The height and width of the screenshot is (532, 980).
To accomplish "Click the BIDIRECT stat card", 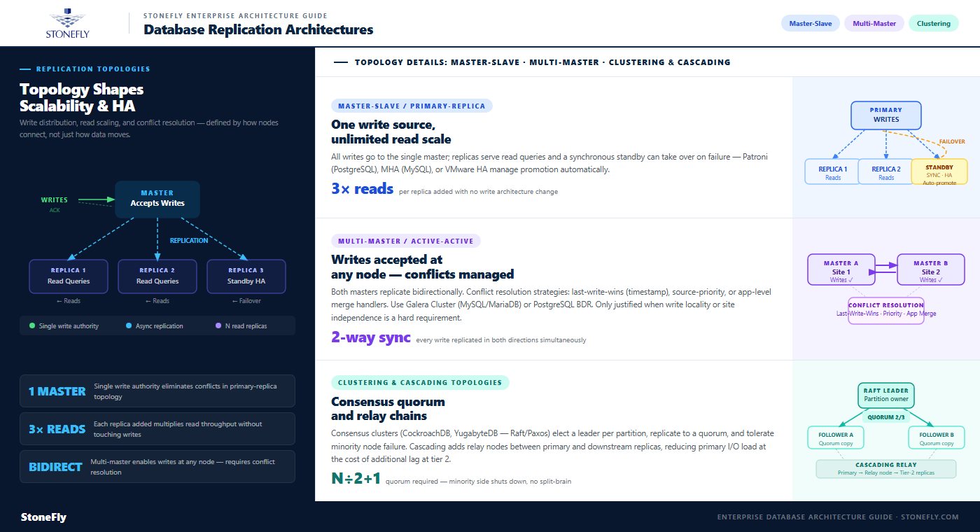I will (157, 467).
